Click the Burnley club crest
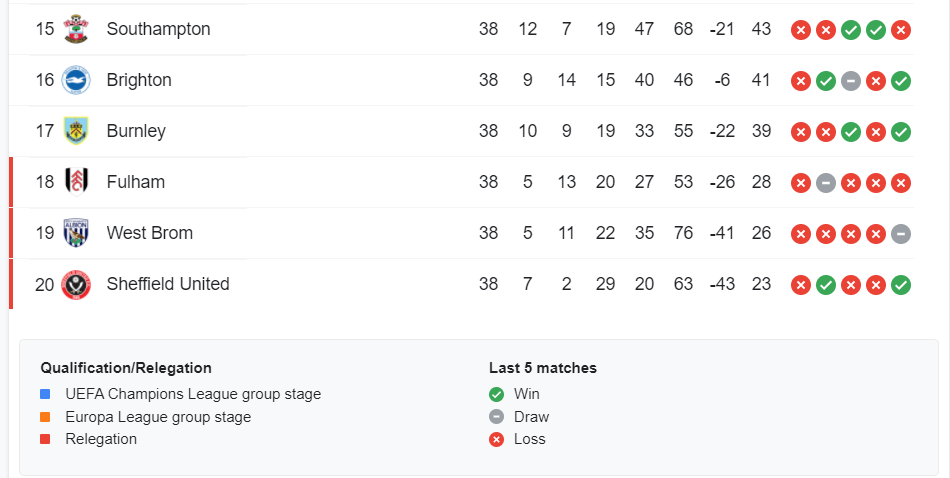Viewport: 950px width, 478px height. 76,131
